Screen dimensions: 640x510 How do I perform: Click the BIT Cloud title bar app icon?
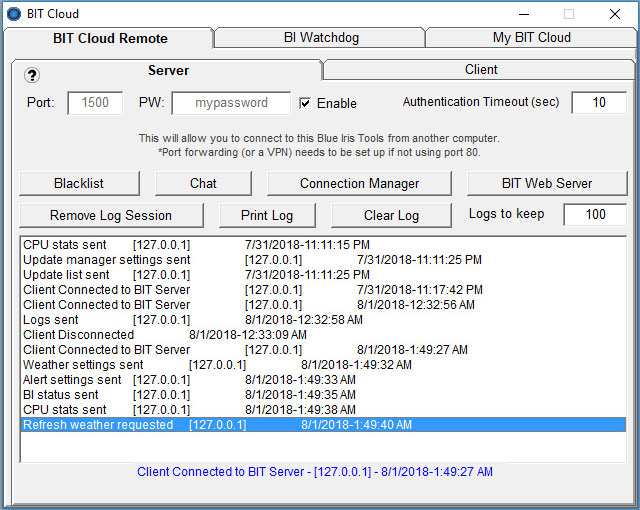(14, 14)
